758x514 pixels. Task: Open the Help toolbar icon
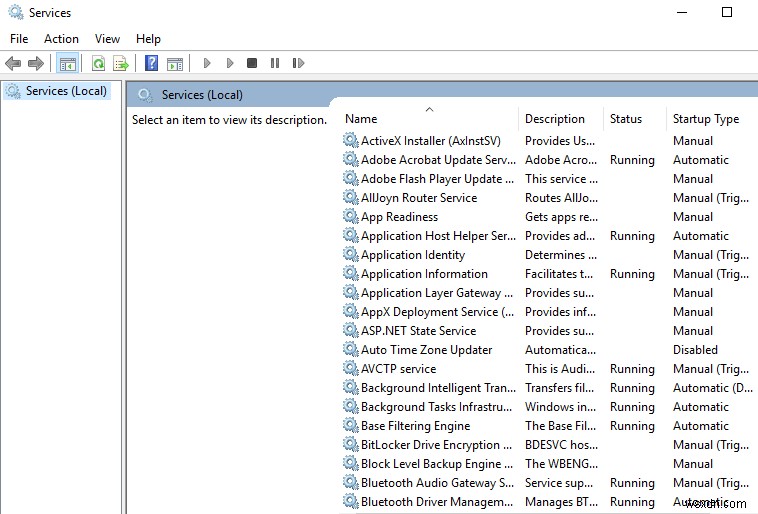151,63
